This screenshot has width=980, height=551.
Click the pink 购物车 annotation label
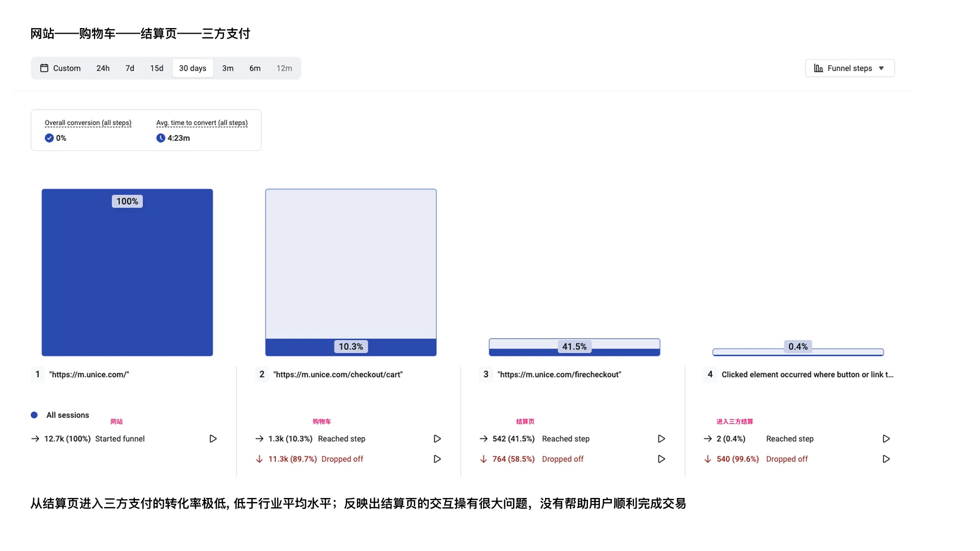click(x=322, y=422)
